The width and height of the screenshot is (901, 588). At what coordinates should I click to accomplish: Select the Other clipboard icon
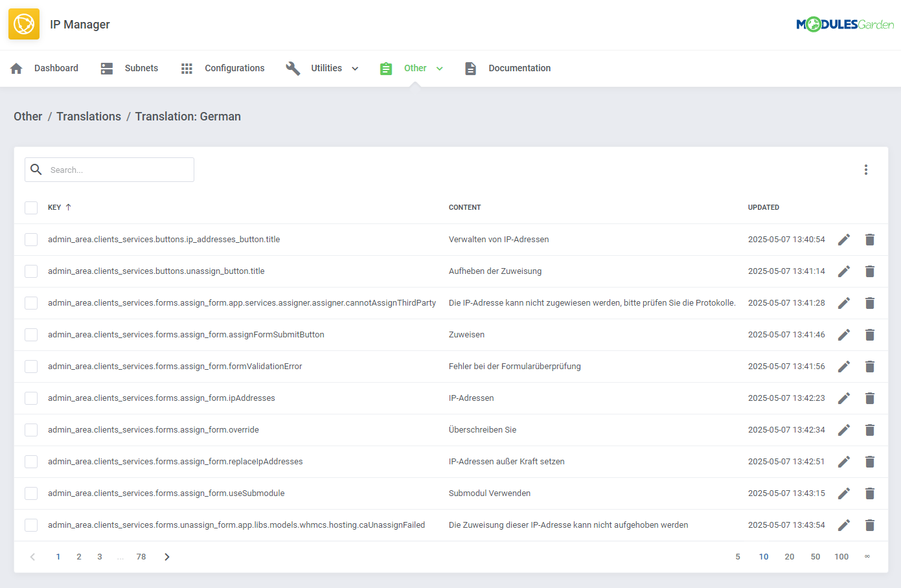click(386, 67)
